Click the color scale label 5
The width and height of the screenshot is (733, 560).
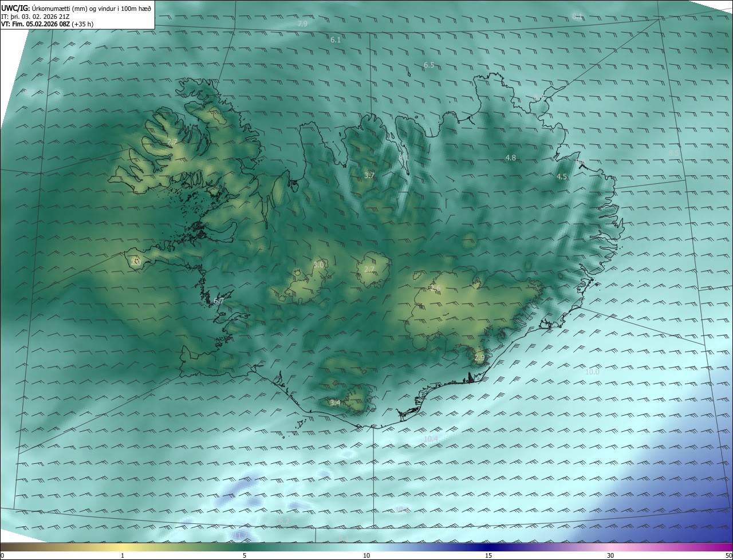[x=245, y=555]
